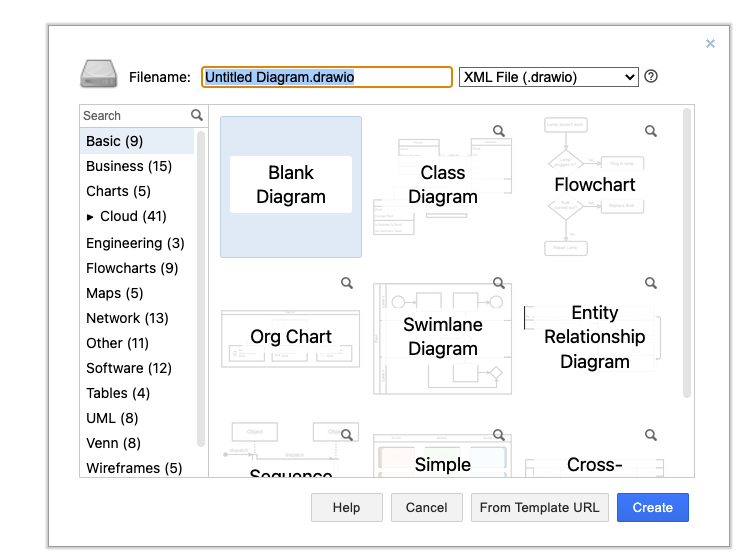Expand the Cloud category arrow

coord(91,217)
